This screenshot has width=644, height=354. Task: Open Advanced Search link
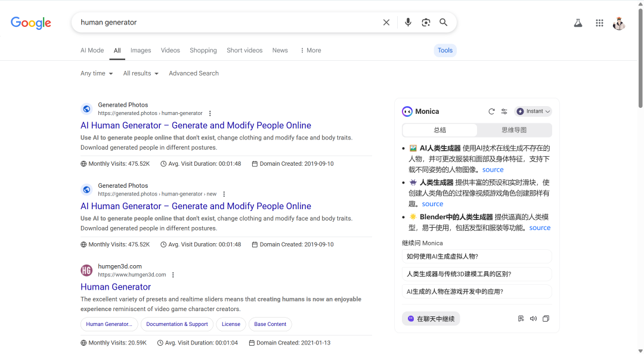194,73
